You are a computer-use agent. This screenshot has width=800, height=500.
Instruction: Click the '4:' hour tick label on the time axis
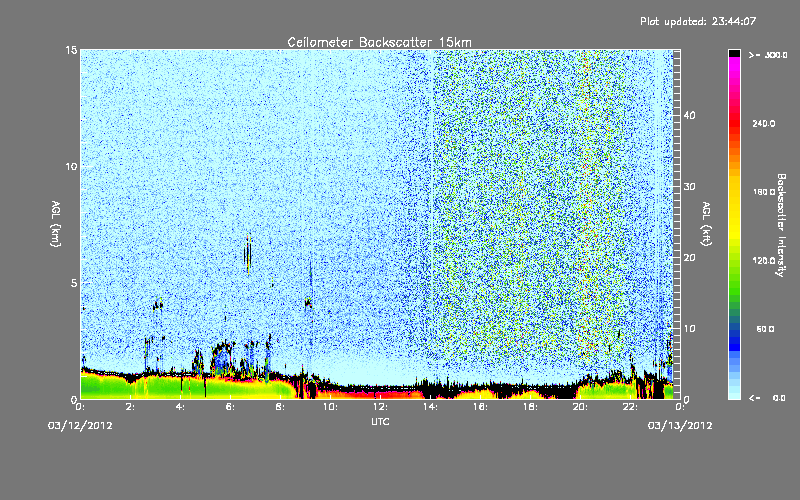click(x=181, y=407)
